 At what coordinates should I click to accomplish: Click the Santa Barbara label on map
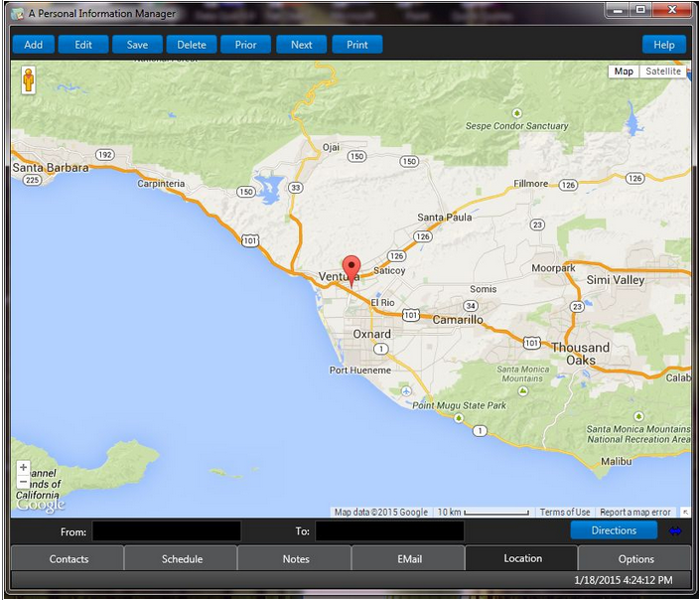point(51,168)
